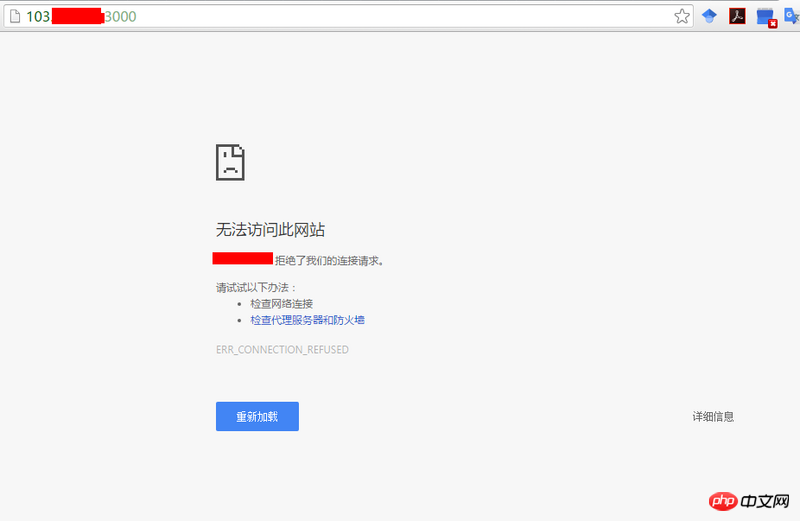This screenshot has height=521, width=800.
Task: Click the 拒绝了我们的连接请求 message
Action: 330,261
